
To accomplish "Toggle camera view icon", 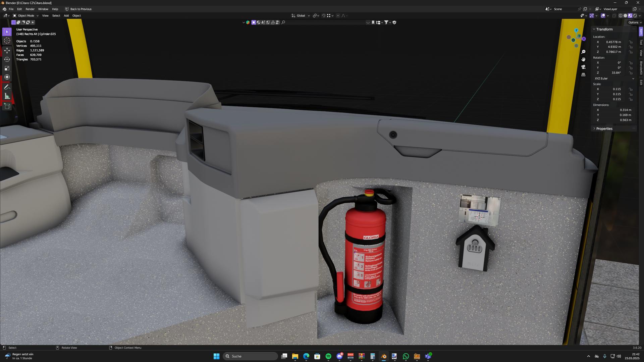I will [583, 67].
